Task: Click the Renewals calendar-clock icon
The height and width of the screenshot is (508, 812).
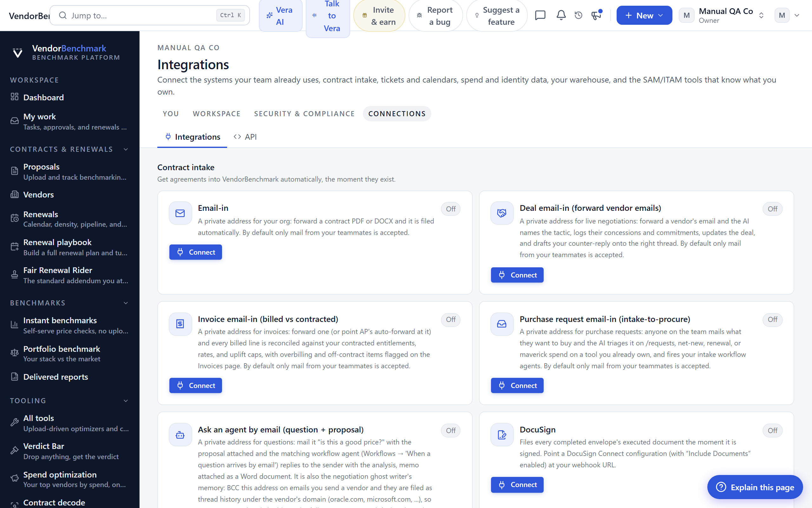Action: coord(14,218)
